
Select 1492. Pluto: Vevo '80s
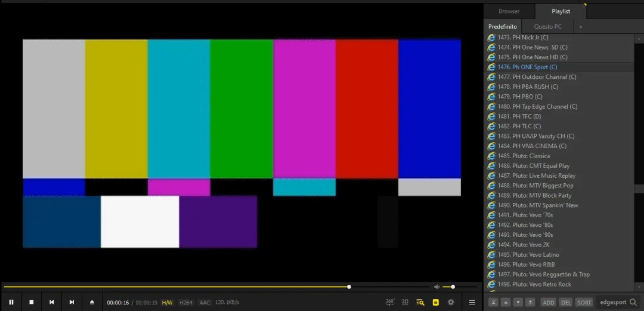559,225
